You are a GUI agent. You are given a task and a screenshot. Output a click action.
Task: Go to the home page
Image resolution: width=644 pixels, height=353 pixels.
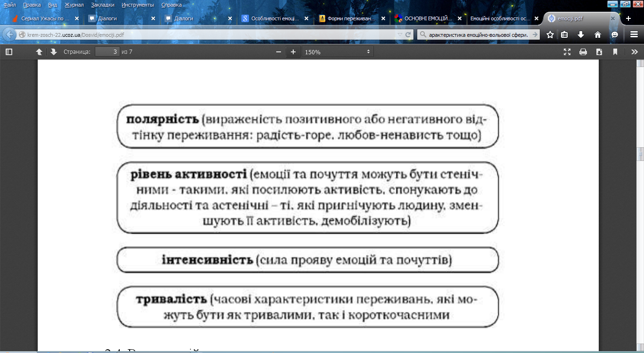point(597,34)
